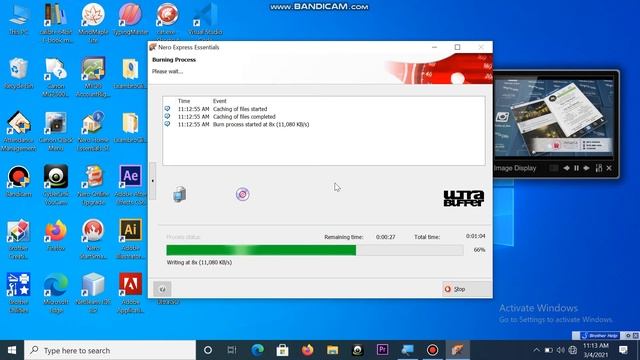Open the Recycle Bin desktop icon
Image resolution: width=640 pixels, height=360 pixels.
(18, 73)
